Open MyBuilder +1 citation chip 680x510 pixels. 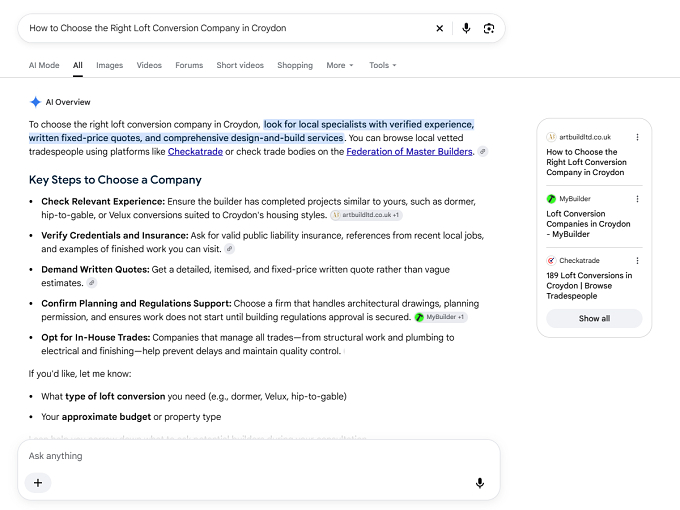tap(441, 317)
